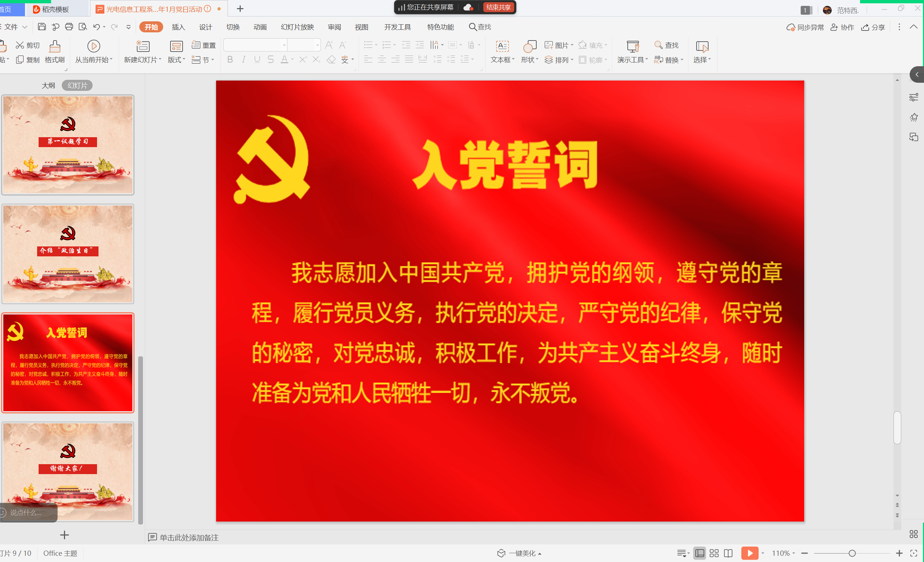
Task: Open the 设计 Design tab
Action: pyautogui.click(x=205, y=27)
